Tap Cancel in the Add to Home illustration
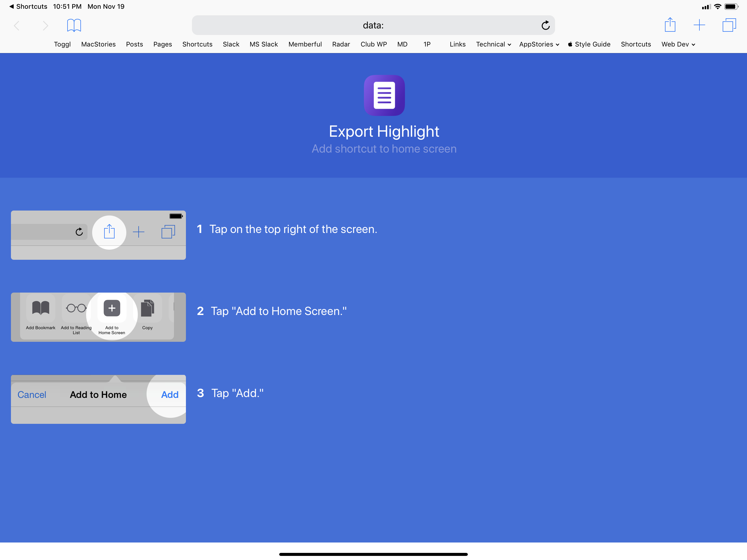 [32, 395]
